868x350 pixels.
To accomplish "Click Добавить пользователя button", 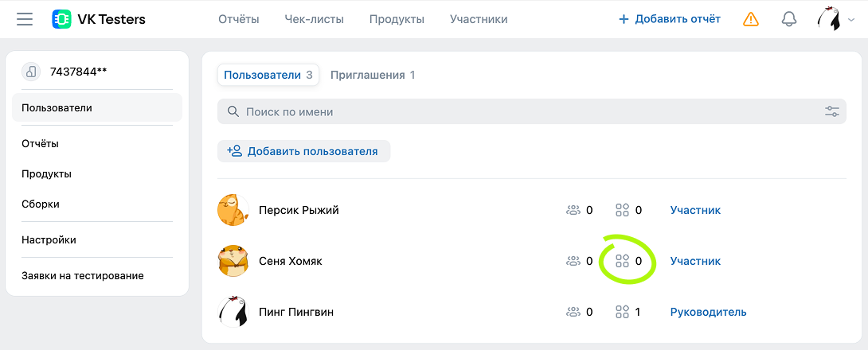I will pos(304,151).
